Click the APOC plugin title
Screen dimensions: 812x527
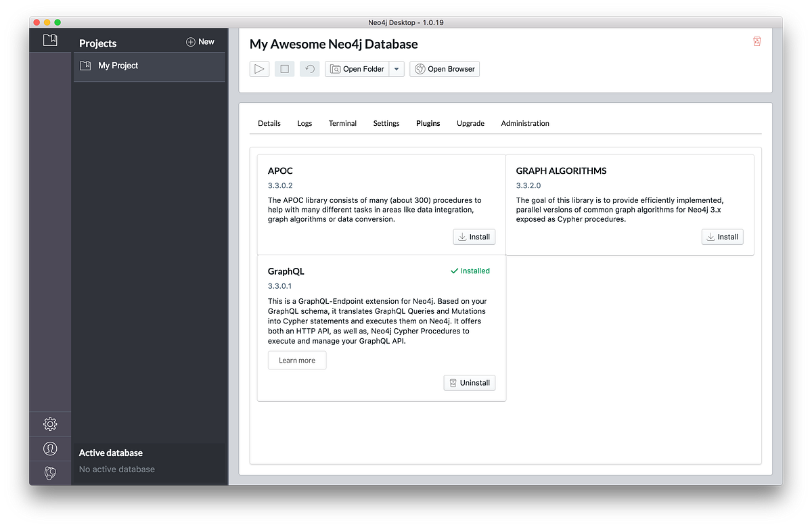(x=280, y=170)
